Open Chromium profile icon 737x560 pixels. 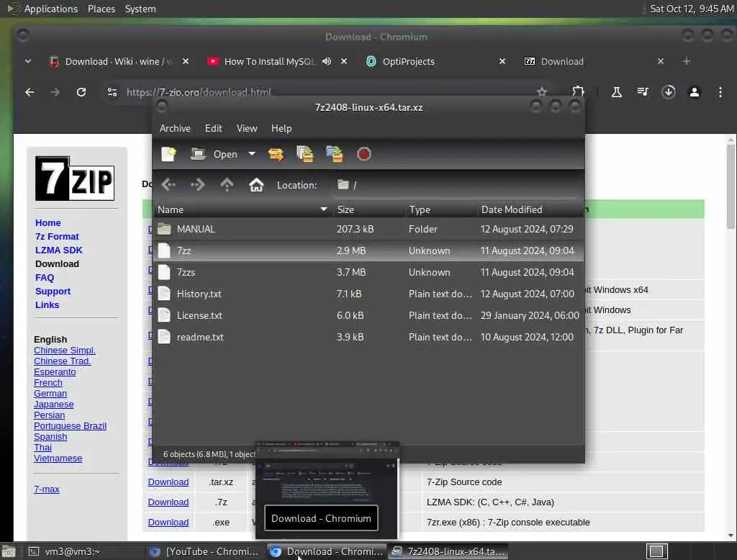(x=695, y=92)
